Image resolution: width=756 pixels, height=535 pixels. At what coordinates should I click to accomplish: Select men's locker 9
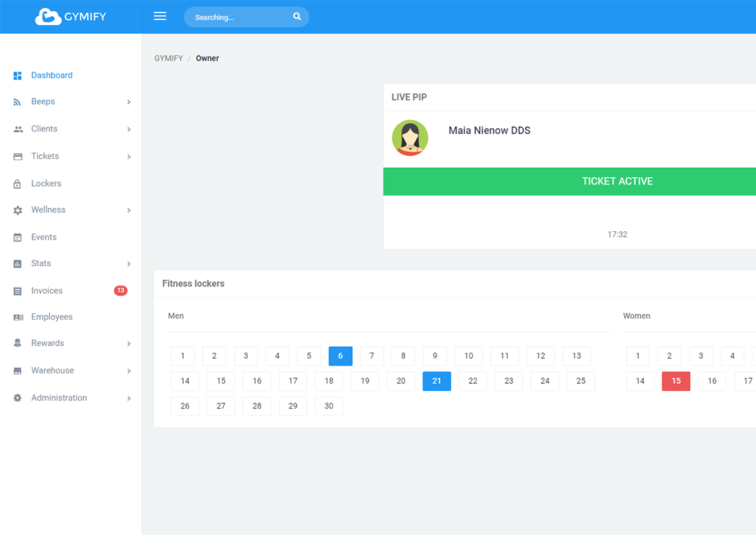click(435, 356)
